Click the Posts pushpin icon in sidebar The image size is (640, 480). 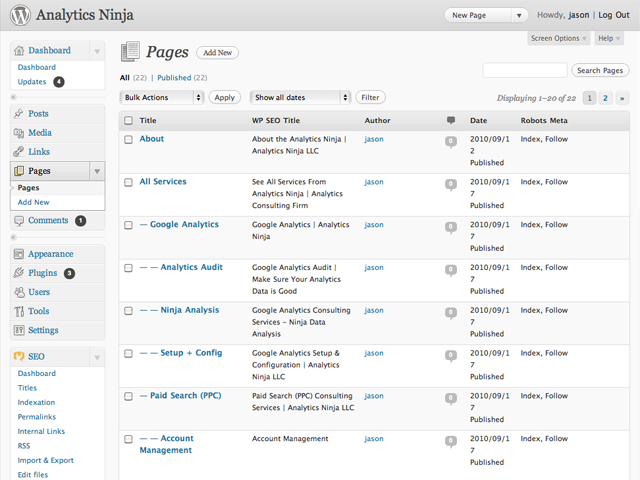(19, 114)
